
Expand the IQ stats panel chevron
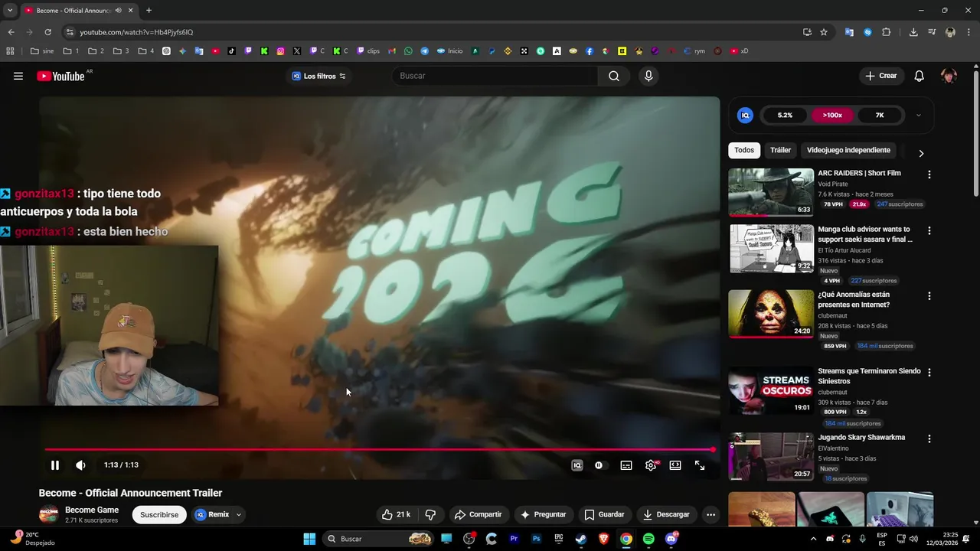(918, 116)
